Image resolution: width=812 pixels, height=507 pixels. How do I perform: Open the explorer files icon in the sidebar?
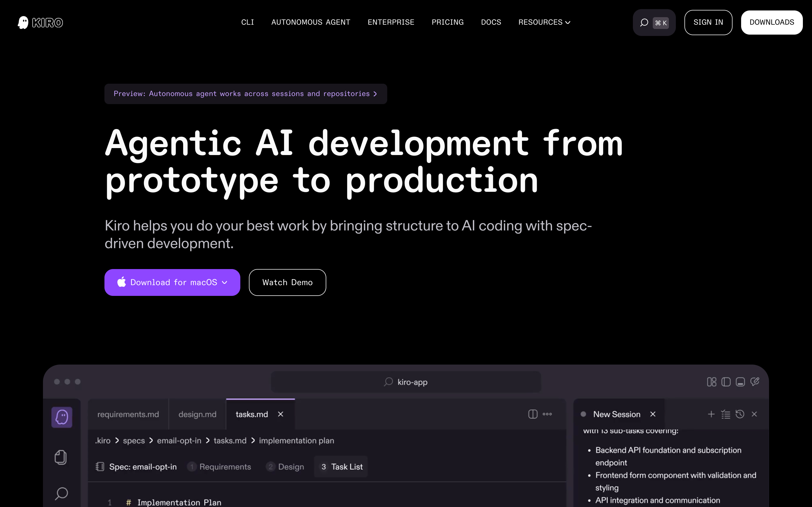pos(61,457)
